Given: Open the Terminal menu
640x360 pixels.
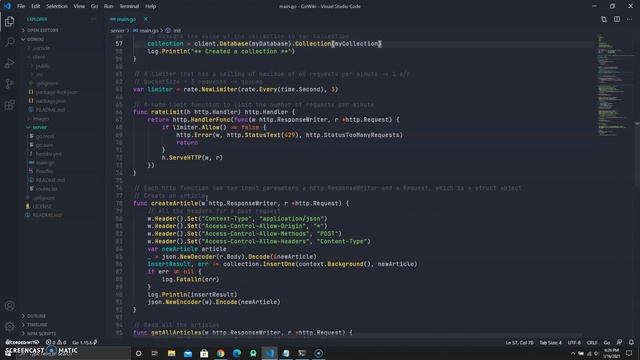Looking at the screenshot, I should pos(129,6).
